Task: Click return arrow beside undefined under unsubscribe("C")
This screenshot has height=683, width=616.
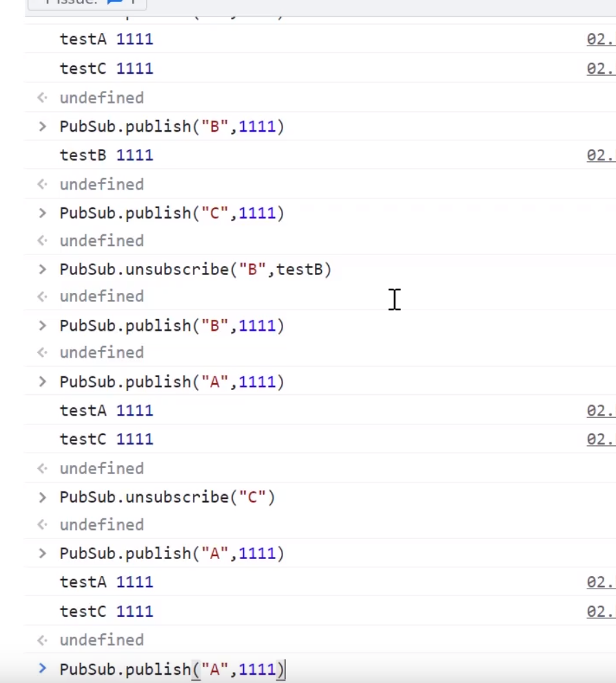Action: click(42, 524)
